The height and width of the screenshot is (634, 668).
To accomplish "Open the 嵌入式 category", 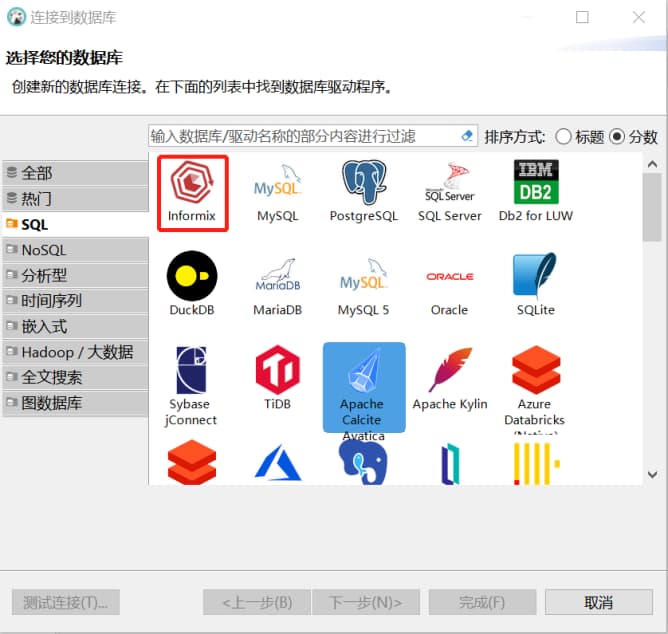I will 75,326.
